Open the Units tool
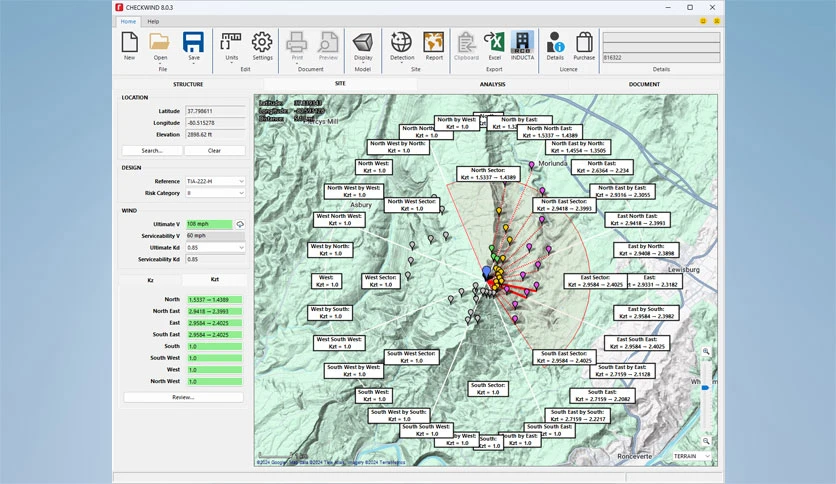836x484 pixels. coord(231,42)
